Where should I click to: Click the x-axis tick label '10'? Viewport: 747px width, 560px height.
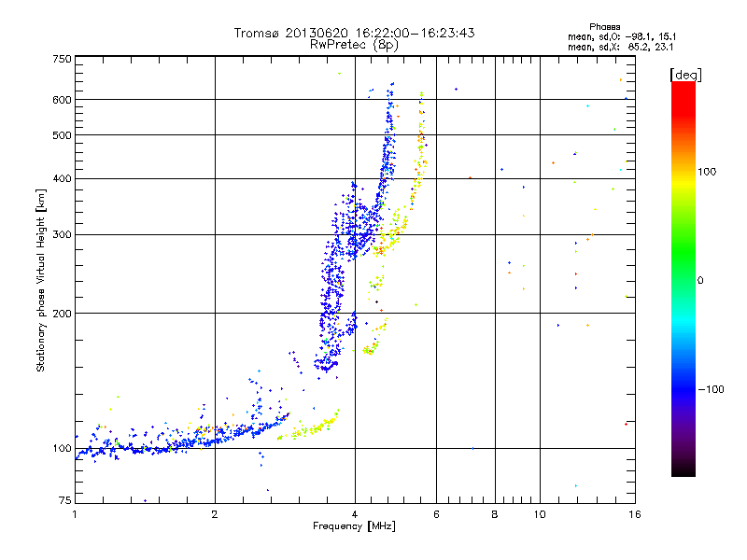[540, 514]
